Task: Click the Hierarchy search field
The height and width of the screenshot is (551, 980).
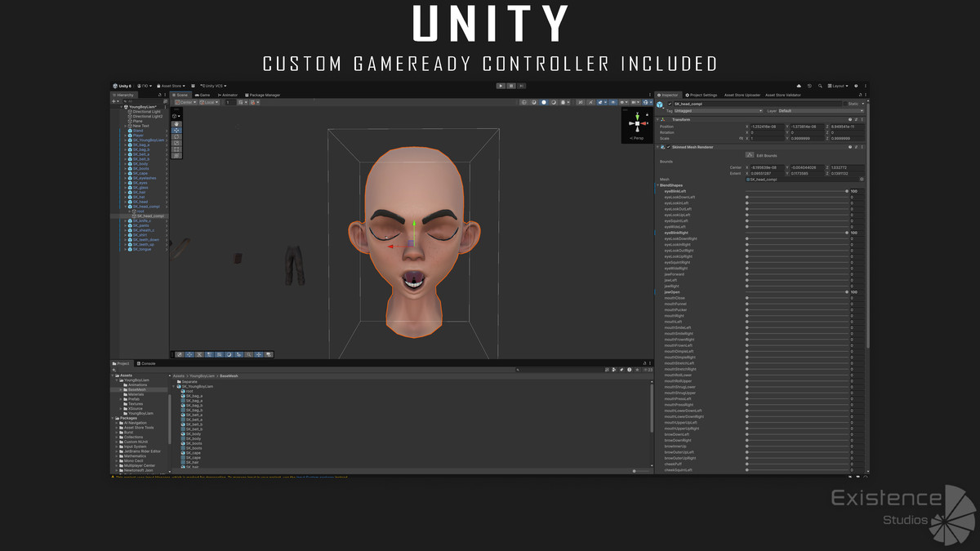Action: point(145,101)
